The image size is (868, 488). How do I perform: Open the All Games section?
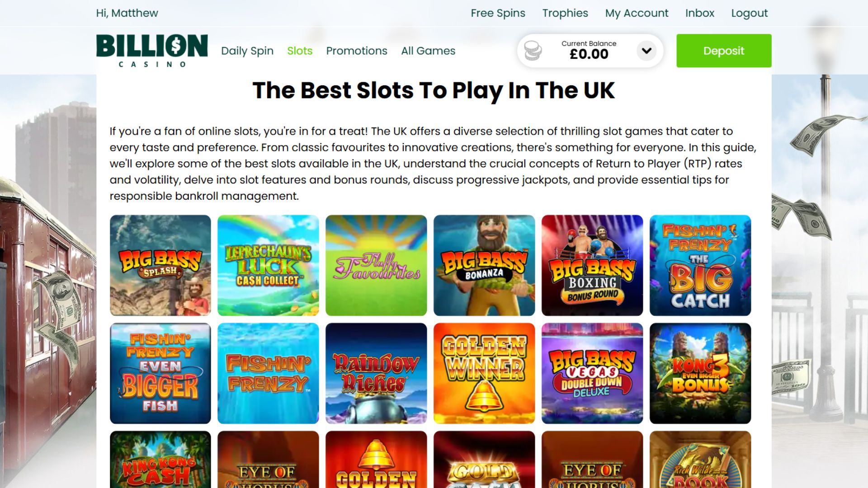(428, 51)
